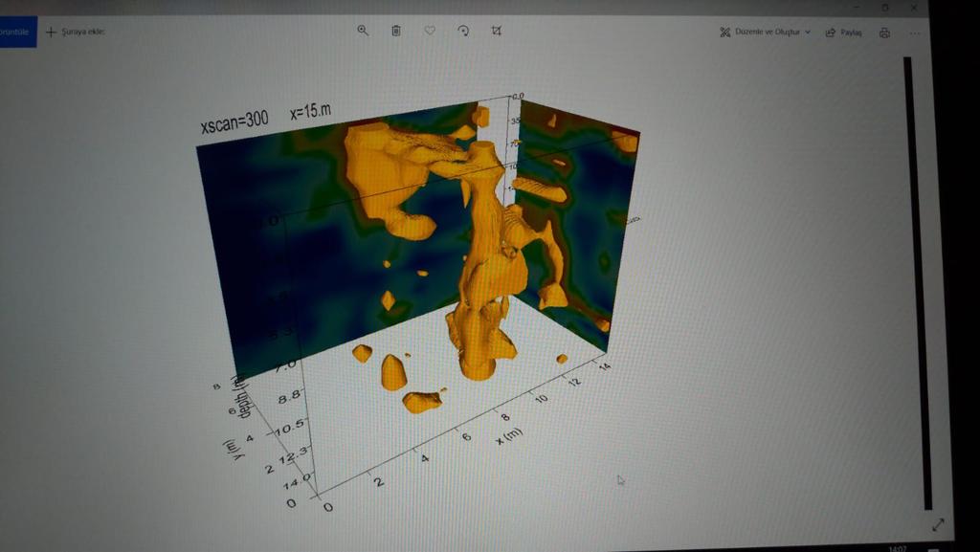Click the scissors icon beside Düzenle ve Oluştur
980x552 pixels.
click(725, 32)
